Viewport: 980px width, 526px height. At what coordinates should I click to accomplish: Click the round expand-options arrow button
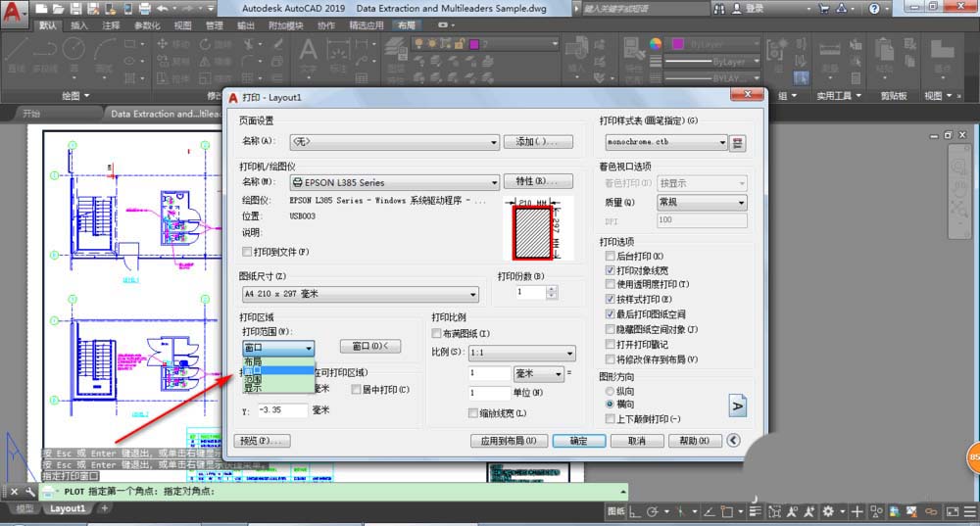[x=733, y=441]
